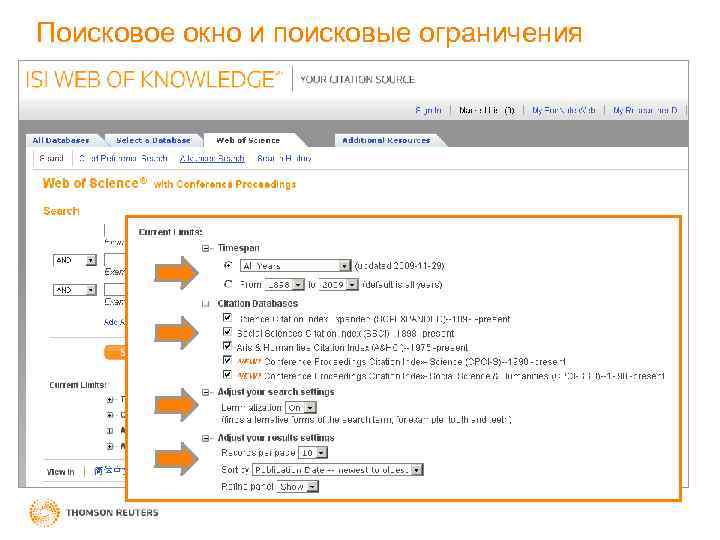
Task: Uncheck Social Sciences Citation Index
Action: [x=227, y=332]
